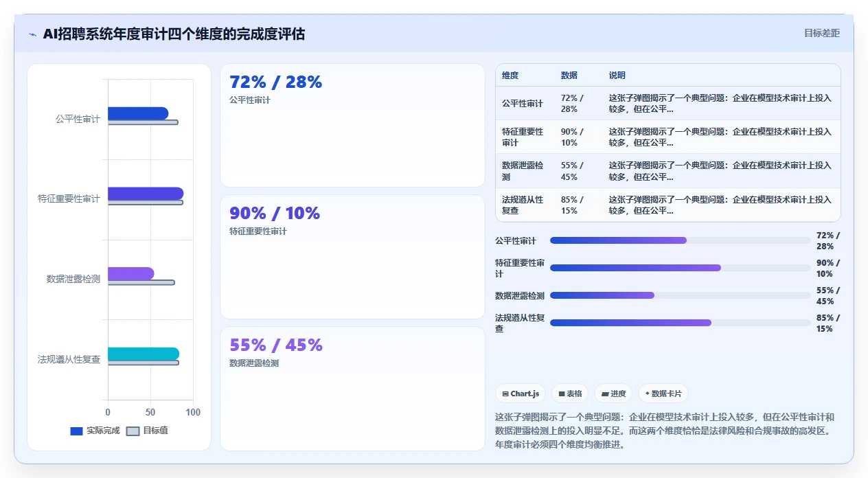The image size is (868, 478).
Task: Open the 72% / 28% data card
Action: (352, 125)
